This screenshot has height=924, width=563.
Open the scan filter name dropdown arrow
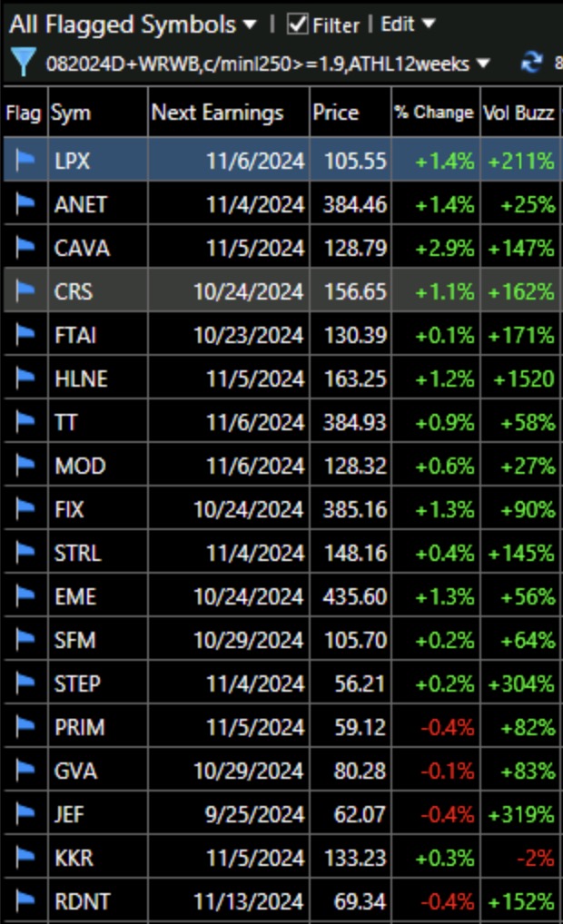coord(483,64)
